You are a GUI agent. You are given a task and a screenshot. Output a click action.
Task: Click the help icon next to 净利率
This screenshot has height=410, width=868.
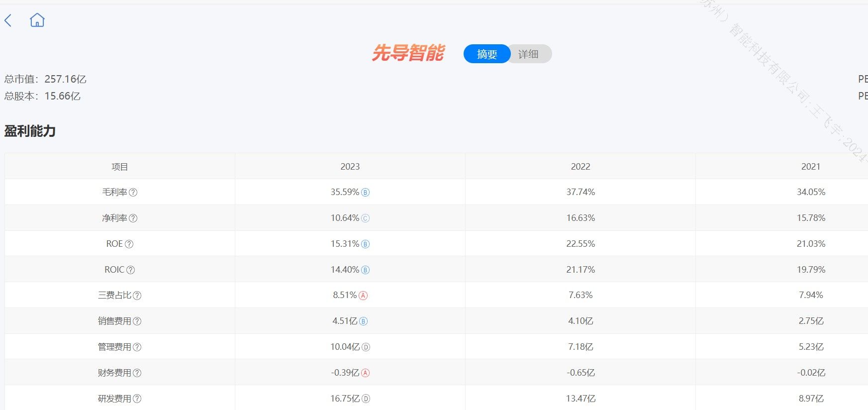133,218
